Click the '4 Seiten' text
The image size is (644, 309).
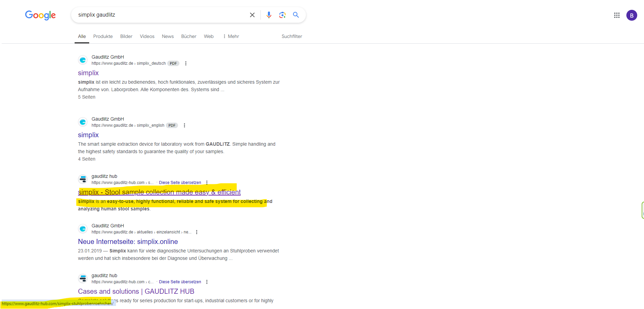(87, 159)
